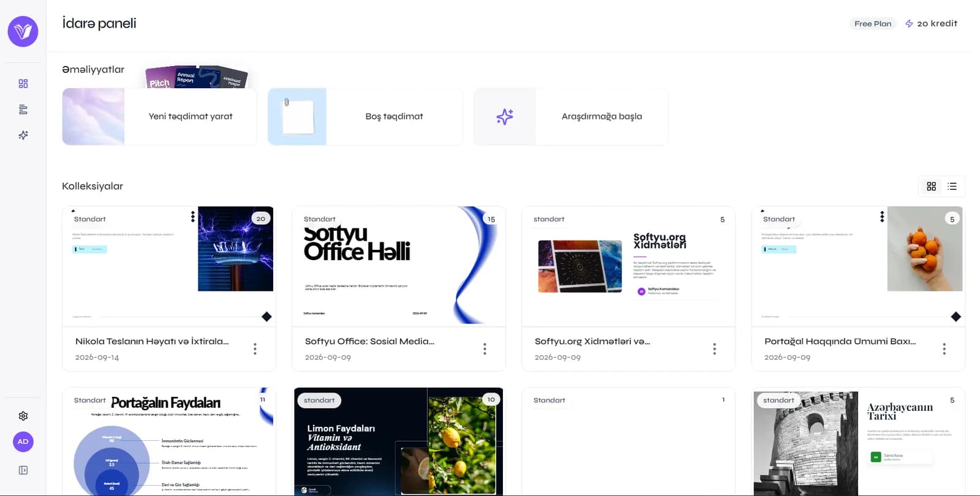Switch collections to grid view
Image resolution: width=980 pixels, height=496 pixels.
[x=932, y=186]
